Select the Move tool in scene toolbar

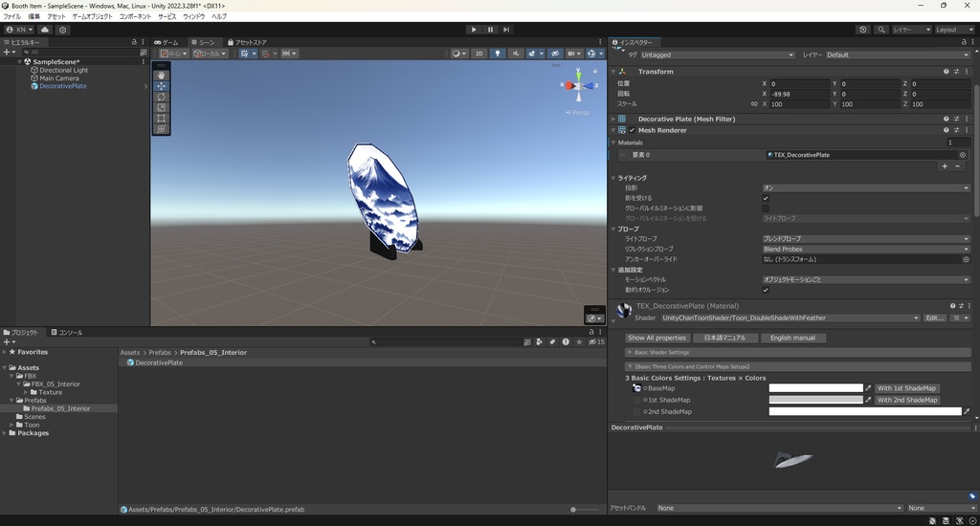(x=161, y=85)
